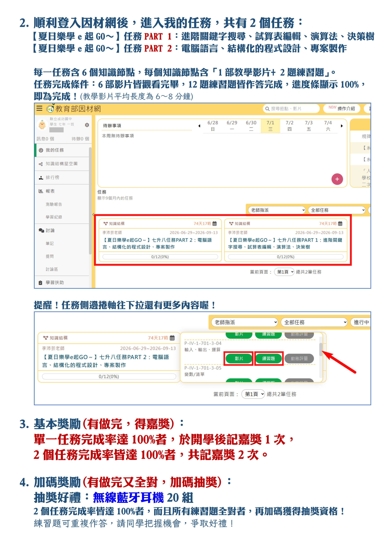Click the sidebar vertical scrollbar
392x554 pixels.
click(90, 201)
